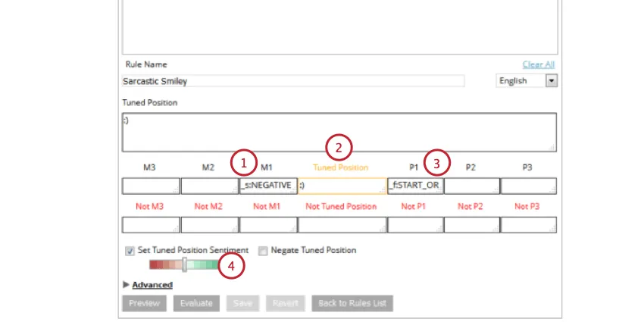Click the Clear All link

tap(539, 64)
